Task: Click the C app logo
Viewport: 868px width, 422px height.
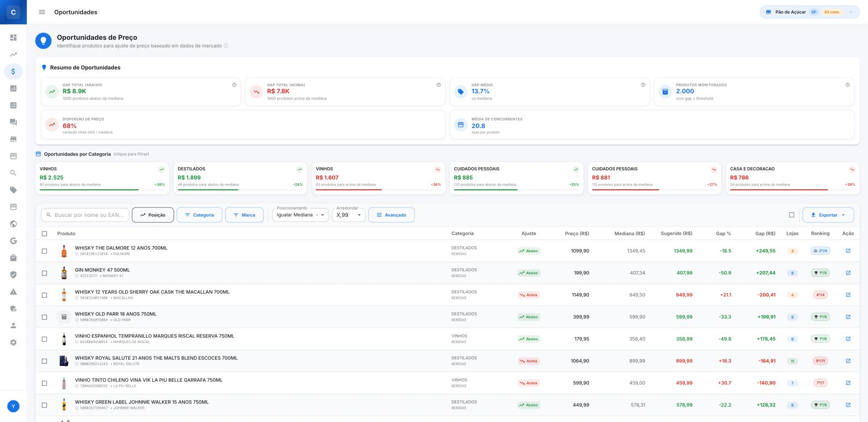Action: click(x=13, y=12)
